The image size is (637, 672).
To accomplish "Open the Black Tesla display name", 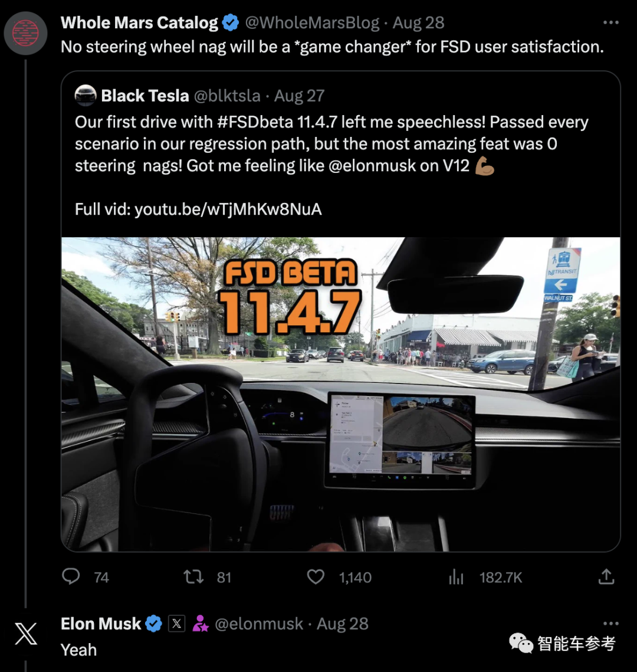I will point(145,96).
